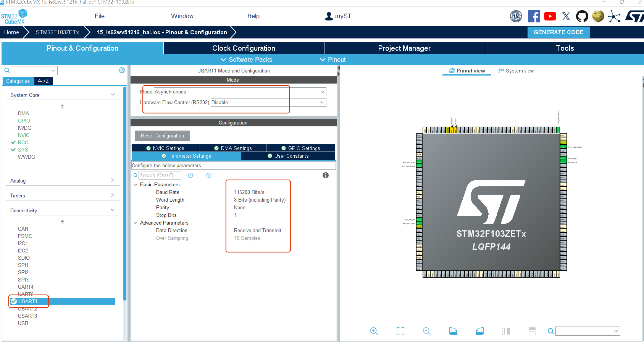The image size is (644, 343).
Task: Zoom out of the pinout view
Action: pyautogui.click(x=427, y=331)
